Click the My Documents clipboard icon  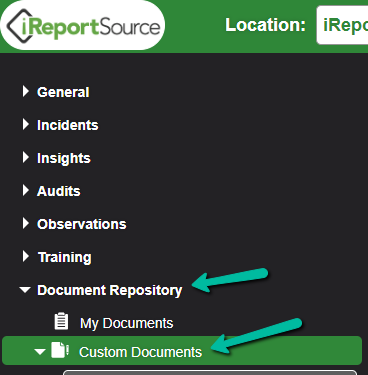[61, 322]
